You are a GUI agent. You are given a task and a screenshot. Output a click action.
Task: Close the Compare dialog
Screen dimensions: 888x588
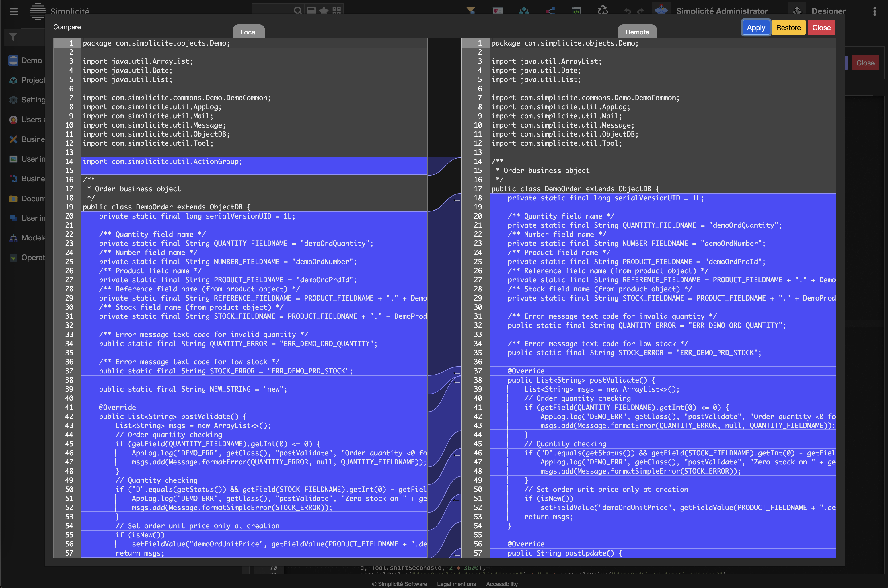[821, 28]
